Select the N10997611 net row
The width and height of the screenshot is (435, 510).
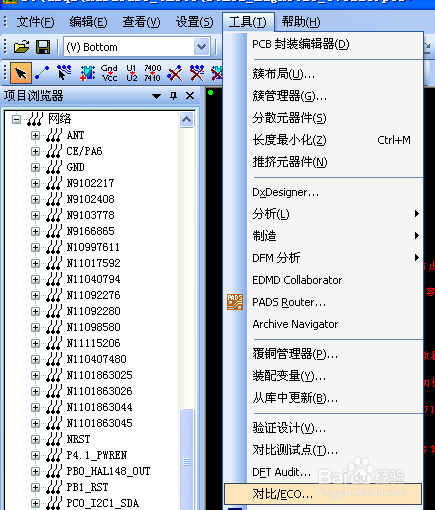tap(93, 247)
